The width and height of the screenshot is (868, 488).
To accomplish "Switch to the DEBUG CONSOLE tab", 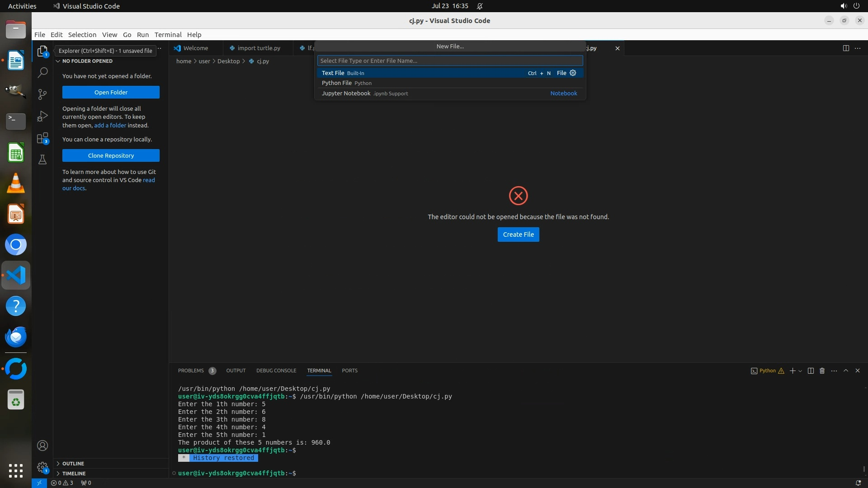I will [x=276, y=371].
